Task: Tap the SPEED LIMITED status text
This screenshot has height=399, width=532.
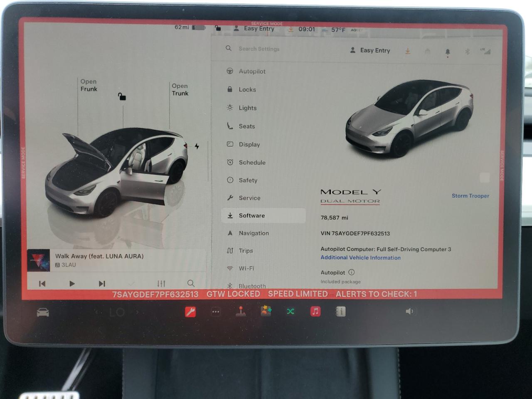Action: 298,294
